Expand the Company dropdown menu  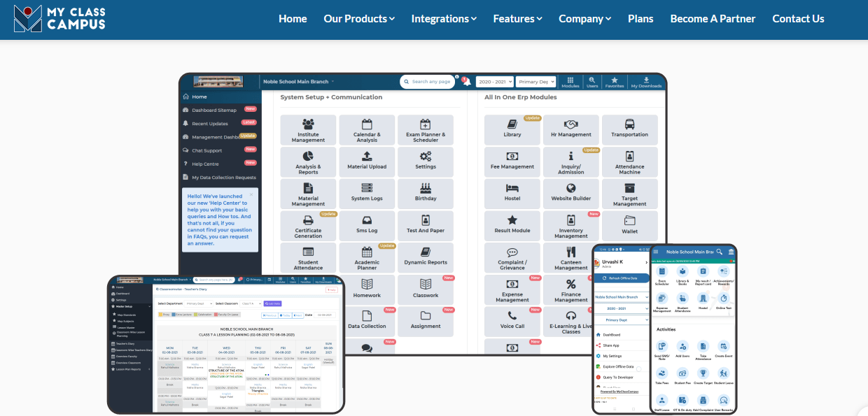tap(585, 19)
